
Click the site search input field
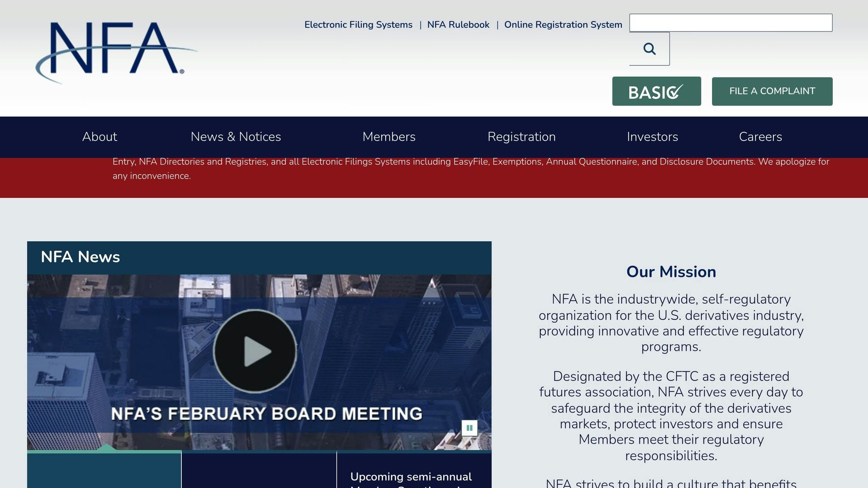click(x=731, y=23)
